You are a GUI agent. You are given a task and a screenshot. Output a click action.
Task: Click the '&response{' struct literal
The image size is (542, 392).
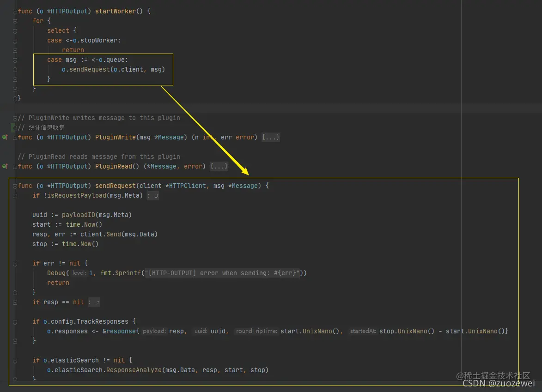coord(121,331)
